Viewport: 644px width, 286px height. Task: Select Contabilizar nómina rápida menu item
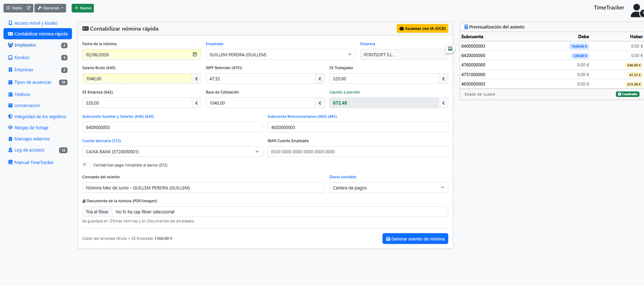click(38, 34)
